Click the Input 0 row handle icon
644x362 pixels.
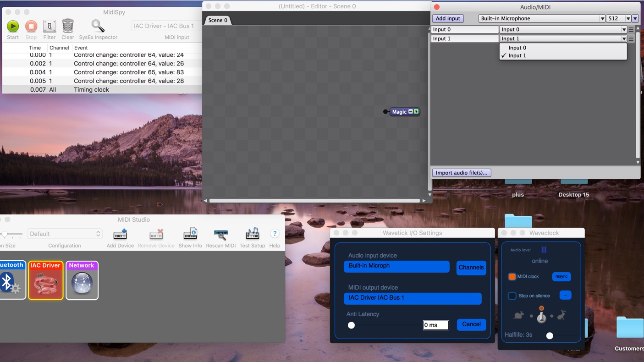631,30
